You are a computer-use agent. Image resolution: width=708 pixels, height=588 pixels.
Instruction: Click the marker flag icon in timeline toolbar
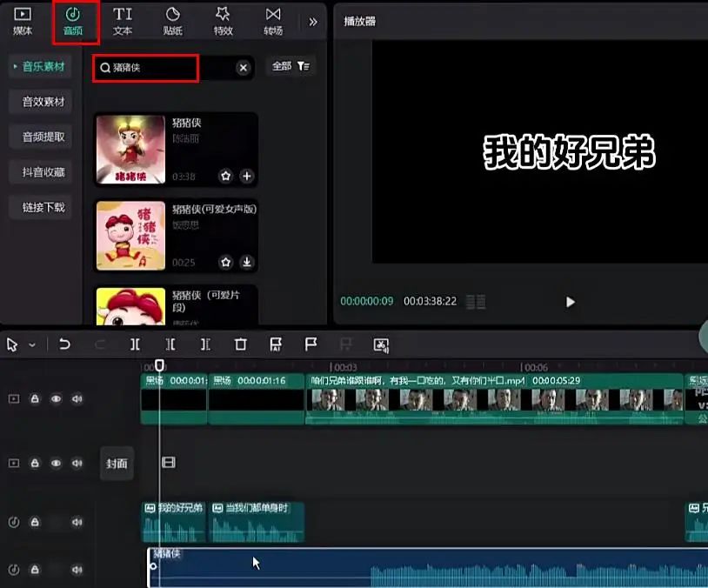(x=311, y=344)
